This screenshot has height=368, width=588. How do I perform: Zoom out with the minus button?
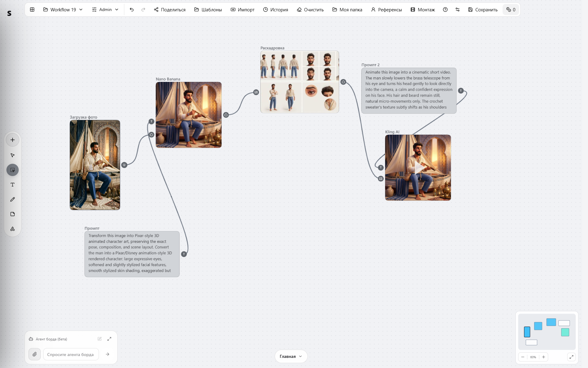pos(523,357)
